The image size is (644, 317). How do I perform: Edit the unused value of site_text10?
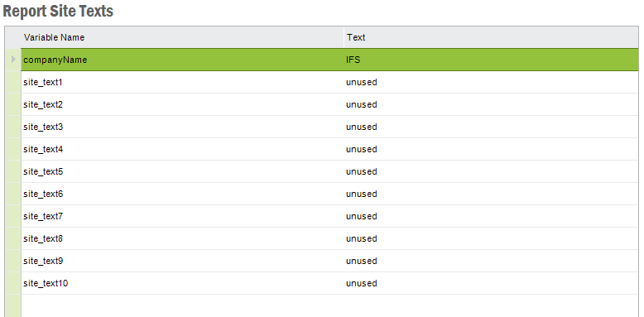(491, 283)
